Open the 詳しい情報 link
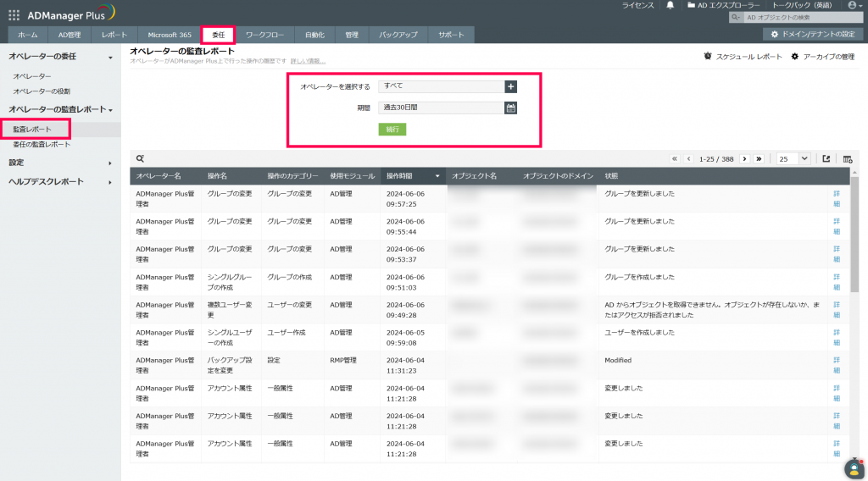Screen dimensions: 868x481 [308, 61]
